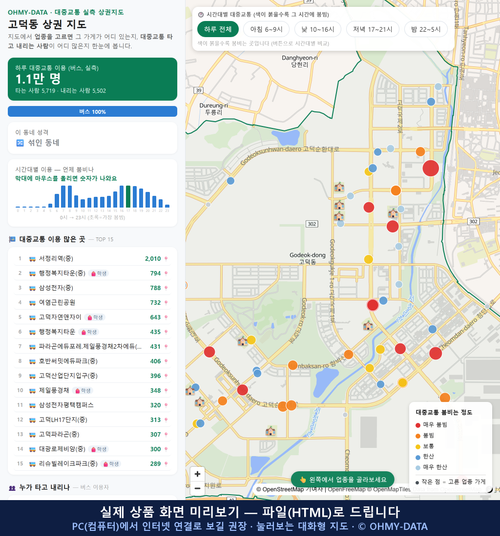500x536 pixels.
Task: Select the 행정복지타운(중) stop name
Action: pos(62,273)
